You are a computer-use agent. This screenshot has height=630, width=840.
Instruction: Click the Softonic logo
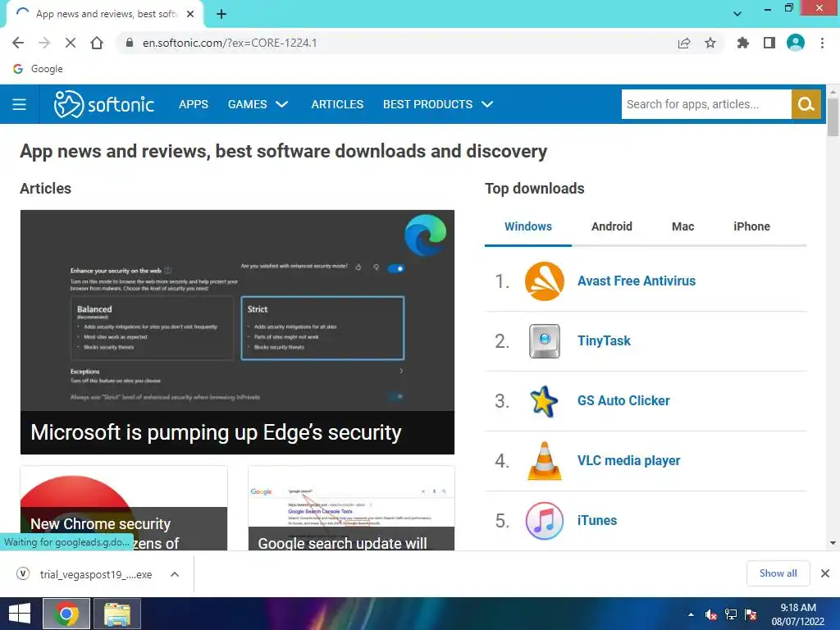pos(104,104)
